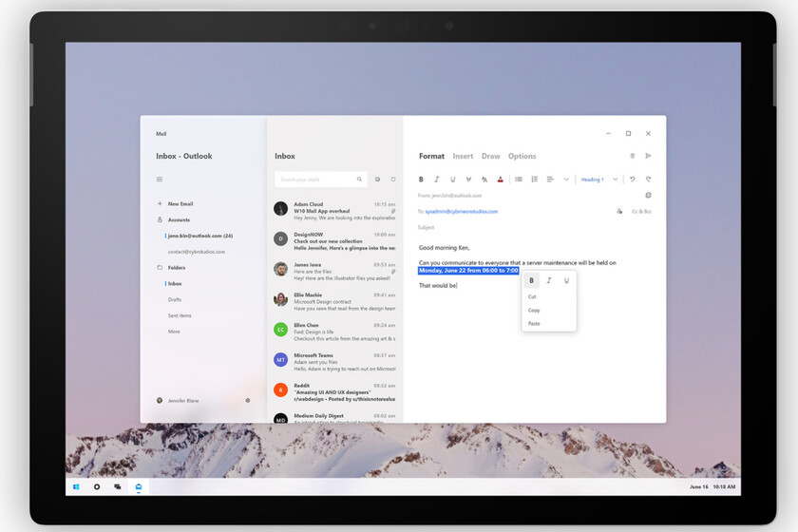Click the Folders section header
The height and width of the screenshot is (532, 798).
(x=172, y=267)
